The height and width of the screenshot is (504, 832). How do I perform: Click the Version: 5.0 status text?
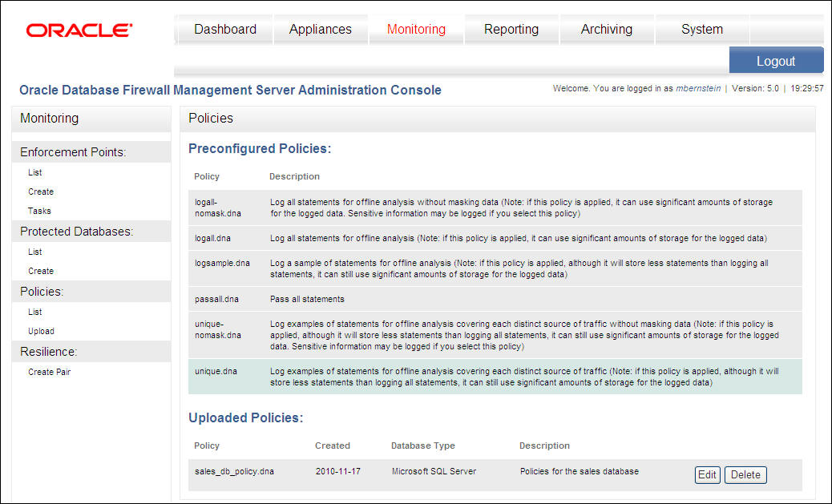click(x=755, y=89)
